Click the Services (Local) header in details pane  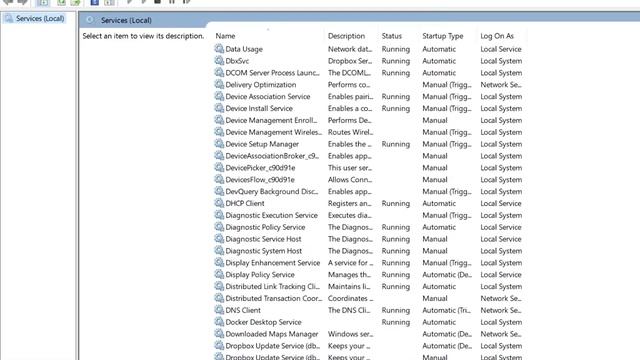pyautogui.click(x=126, y=20)
